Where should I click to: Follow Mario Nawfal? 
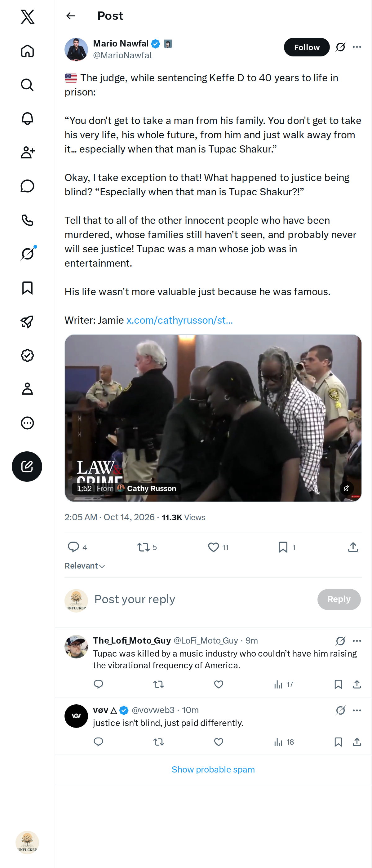click(x=307, y=47)
